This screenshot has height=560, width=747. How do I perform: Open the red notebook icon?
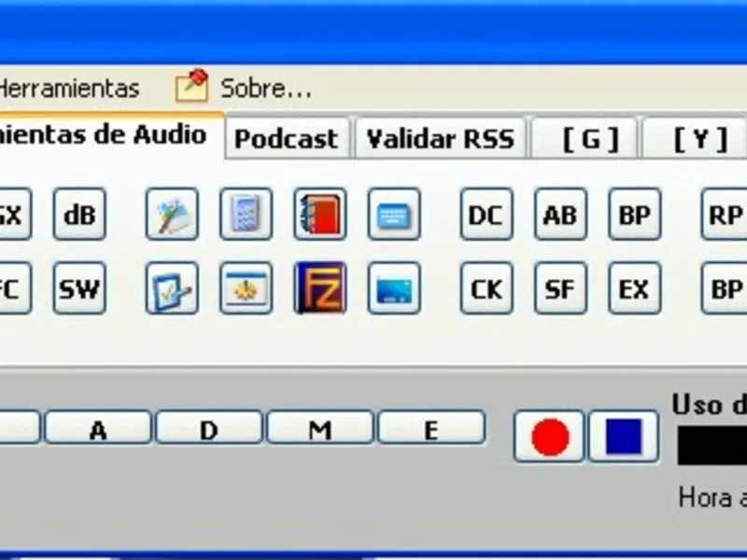[x=320, y=214]
